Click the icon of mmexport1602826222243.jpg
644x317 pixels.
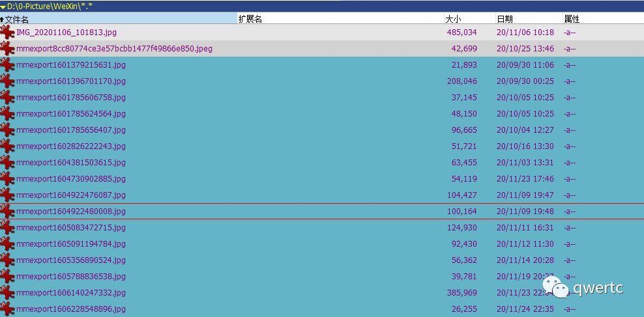pos(7,146)
